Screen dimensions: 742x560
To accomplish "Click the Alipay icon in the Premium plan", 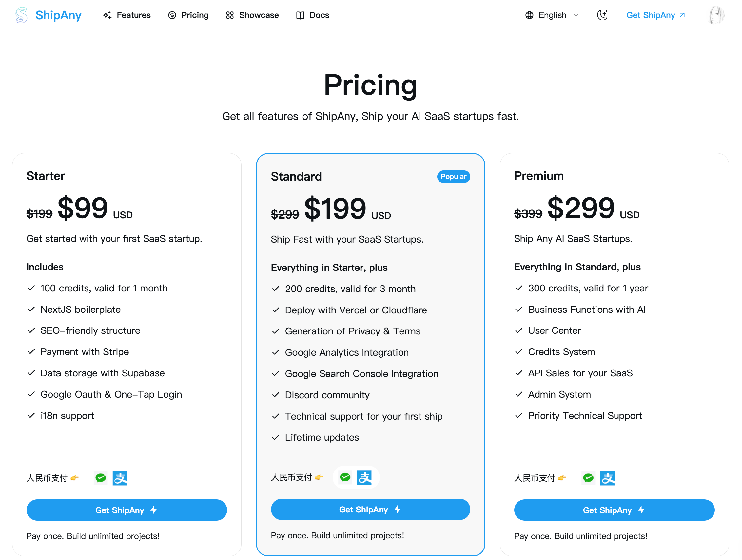I will click(608, 478).
